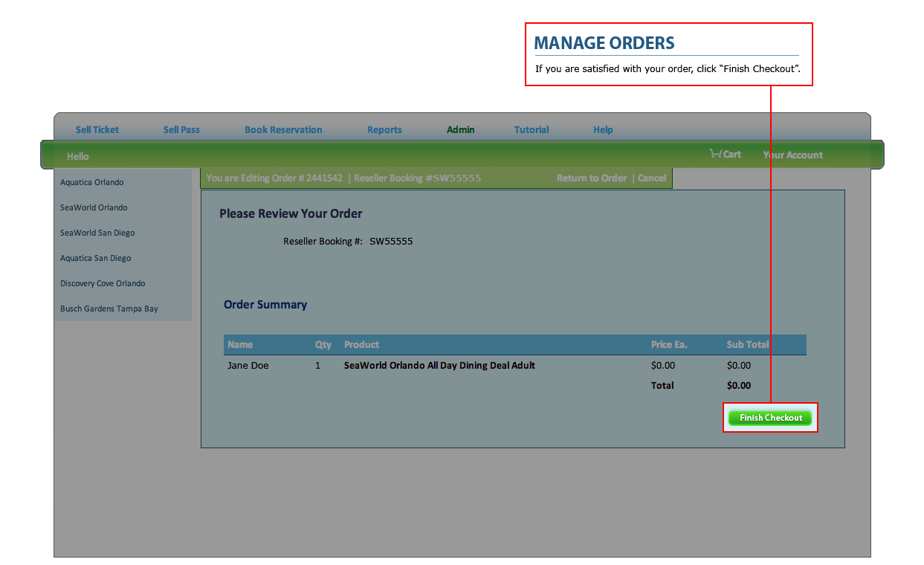Click the Hello greeting text
Image resolution: width=924 pixels, height=565 pixels.
pos(77,156)
